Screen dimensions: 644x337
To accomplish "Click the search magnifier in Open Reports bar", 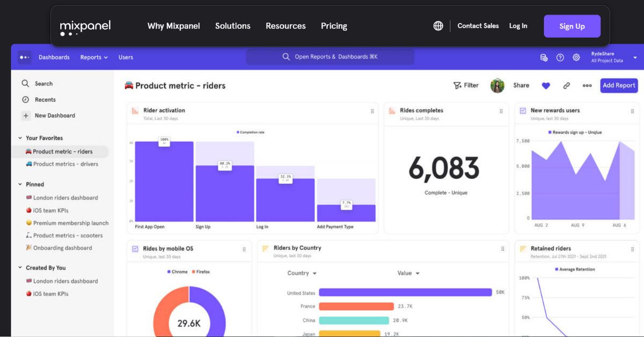I will point(286,57).
